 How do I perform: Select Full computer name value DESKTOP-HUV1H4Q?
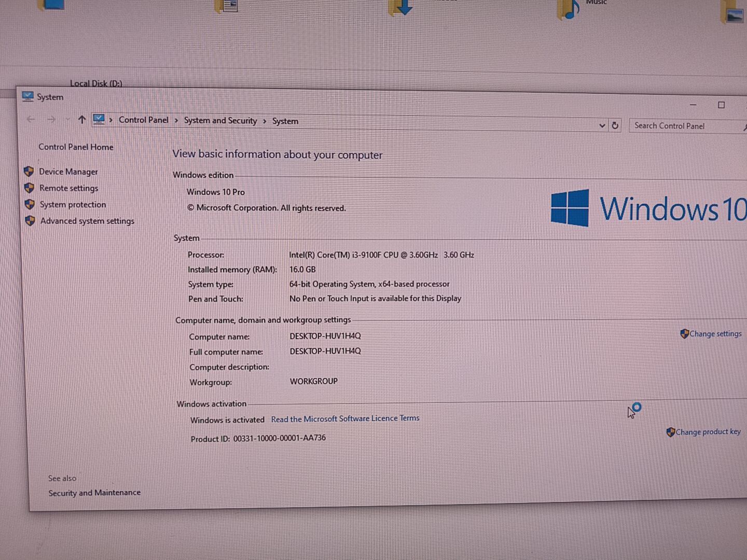coord(325,351)
